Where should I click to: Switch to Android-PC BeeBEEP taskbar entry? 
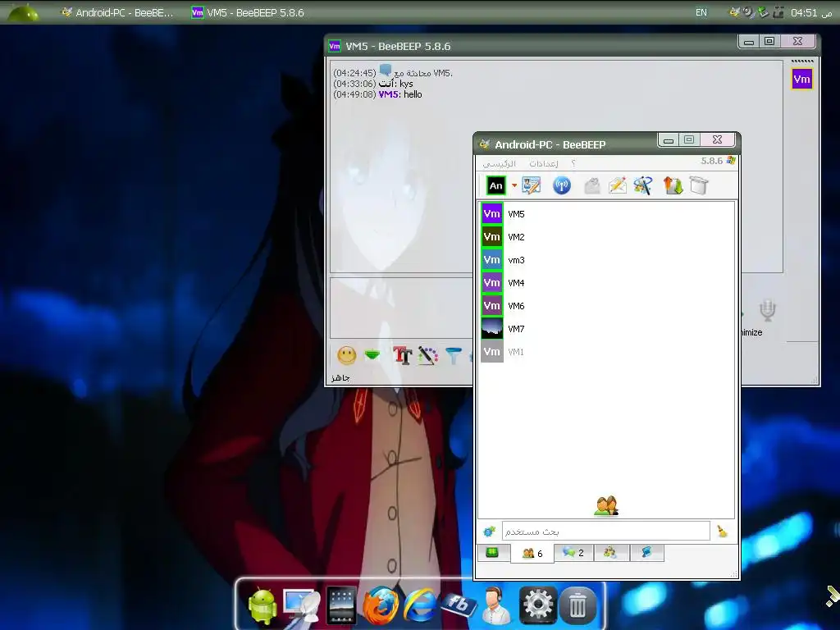point(119,12)
